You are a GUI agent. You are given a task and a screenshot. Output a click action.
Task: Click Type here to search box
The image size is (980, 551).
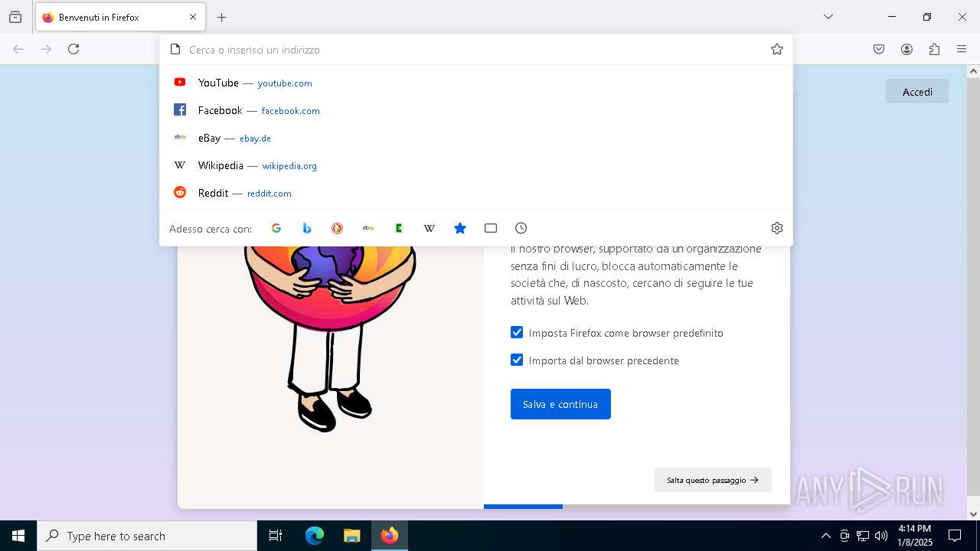pyautogui.click(x=147, y=536)
